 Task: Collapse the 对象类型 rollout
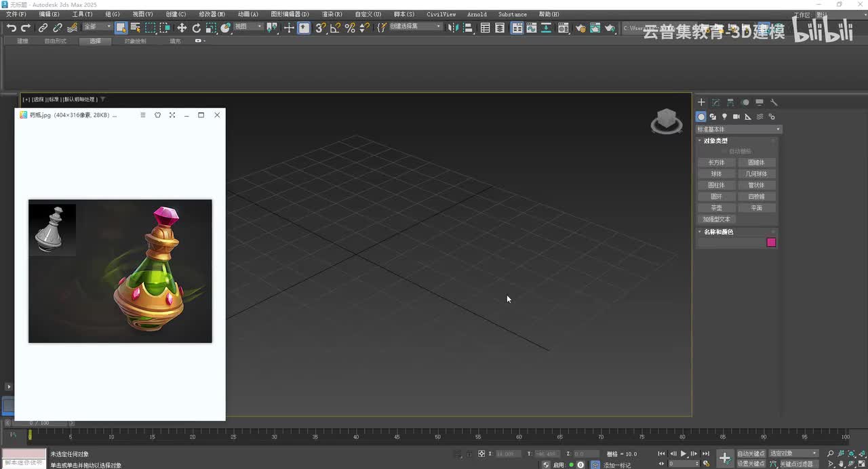[x=715, y=141]
